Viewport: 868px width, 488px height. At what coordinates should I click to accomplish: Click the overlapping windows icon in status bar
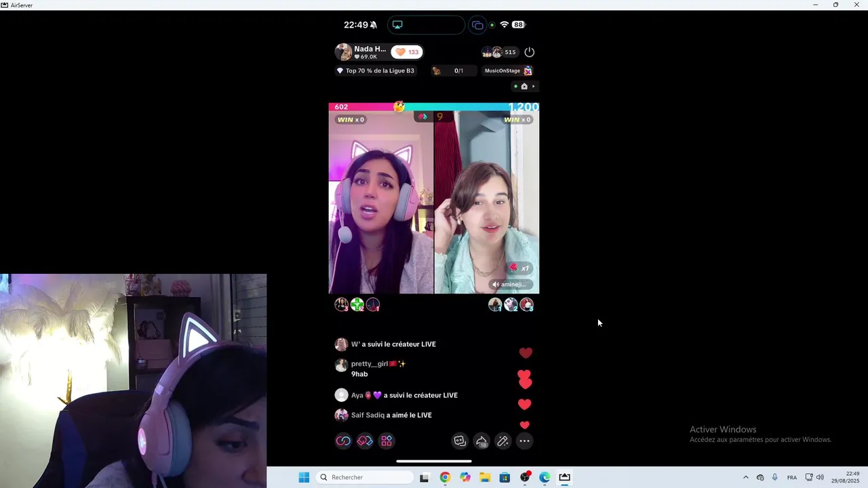click(x=478, y=25)
